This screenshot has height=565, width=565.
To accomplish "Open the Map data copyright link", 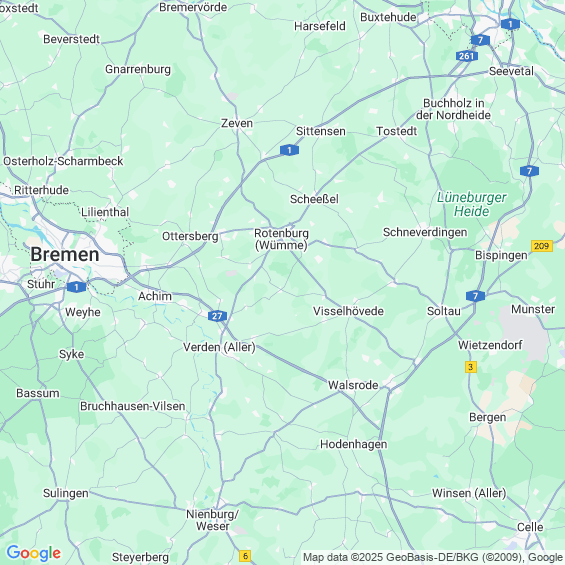I will pos(432,557).
